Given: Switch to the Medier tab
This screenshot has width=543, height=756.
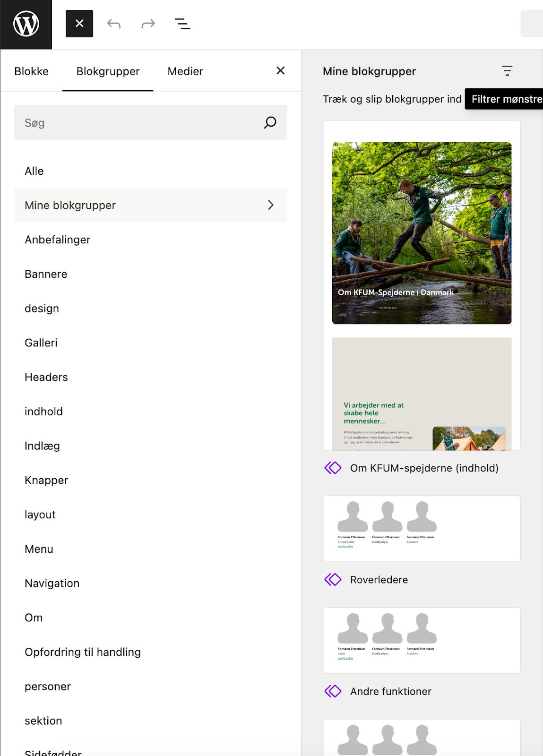Looking at the screenshot, I should click(185, 71).
